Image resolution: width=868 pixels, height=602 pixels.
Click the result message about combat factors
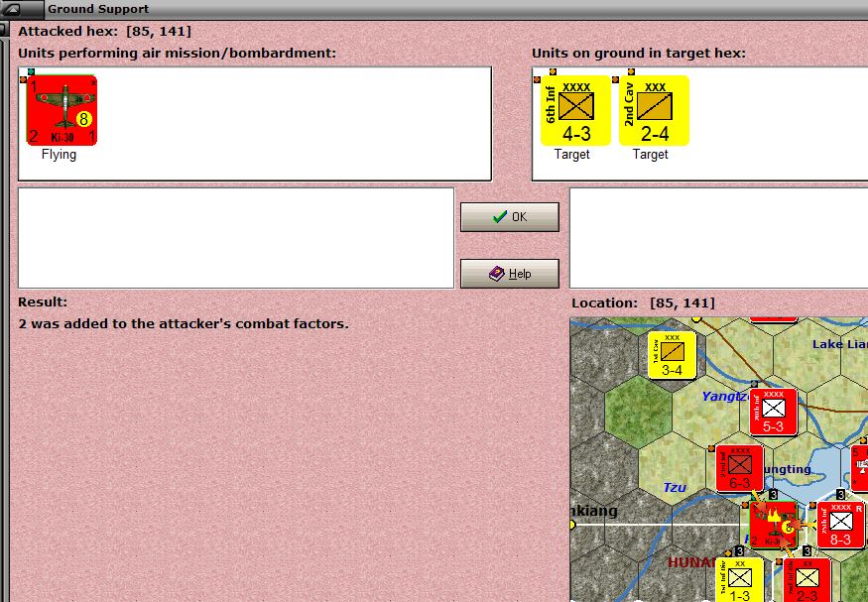184,323
